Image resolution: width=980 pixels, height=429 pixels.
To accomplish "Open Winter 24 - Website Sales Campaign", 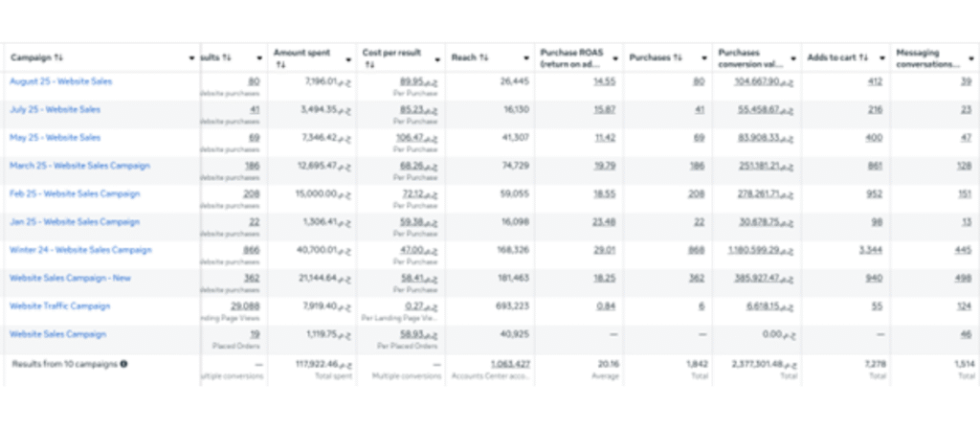I will (x=80, y=250).
